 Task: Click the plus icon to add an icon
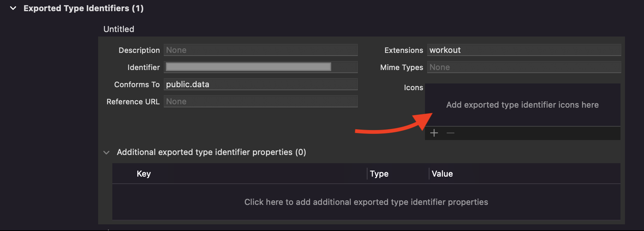point(434,133)
